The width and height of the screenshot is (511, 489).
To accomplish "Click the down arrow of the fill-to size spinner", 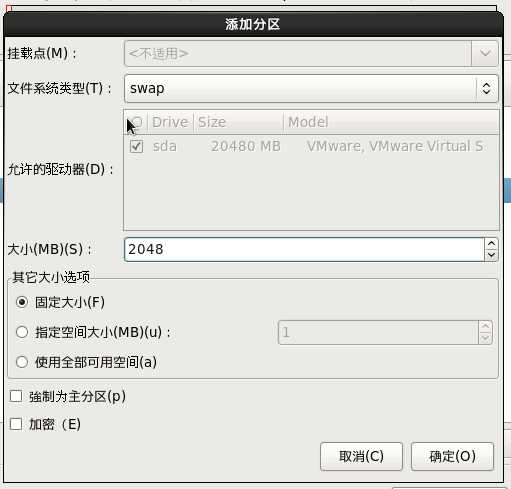I will (x=485, y=338).
